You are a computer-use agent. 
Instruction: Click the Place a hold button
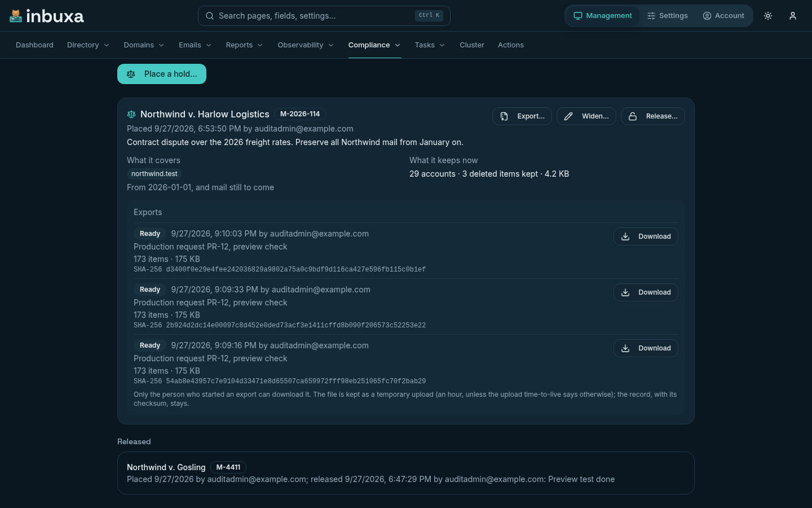pyautogui.click(x=162, y=74)
